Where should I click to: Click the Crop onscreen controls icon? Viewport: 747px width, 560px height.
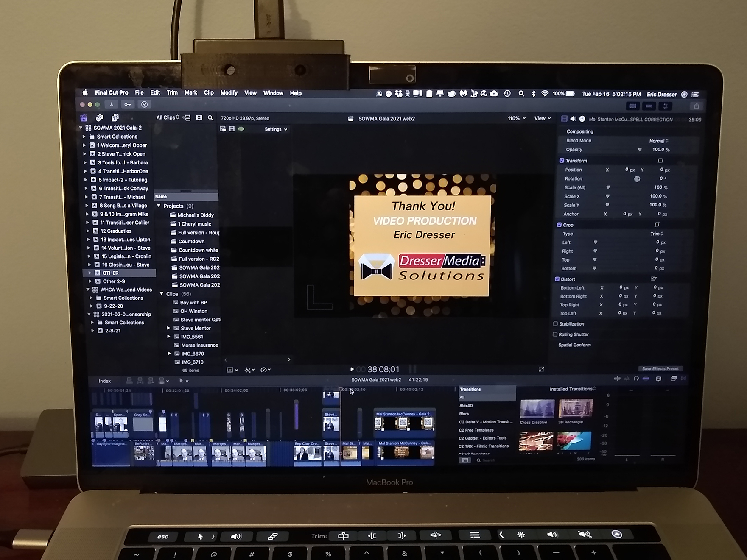(x=657, y=225)
